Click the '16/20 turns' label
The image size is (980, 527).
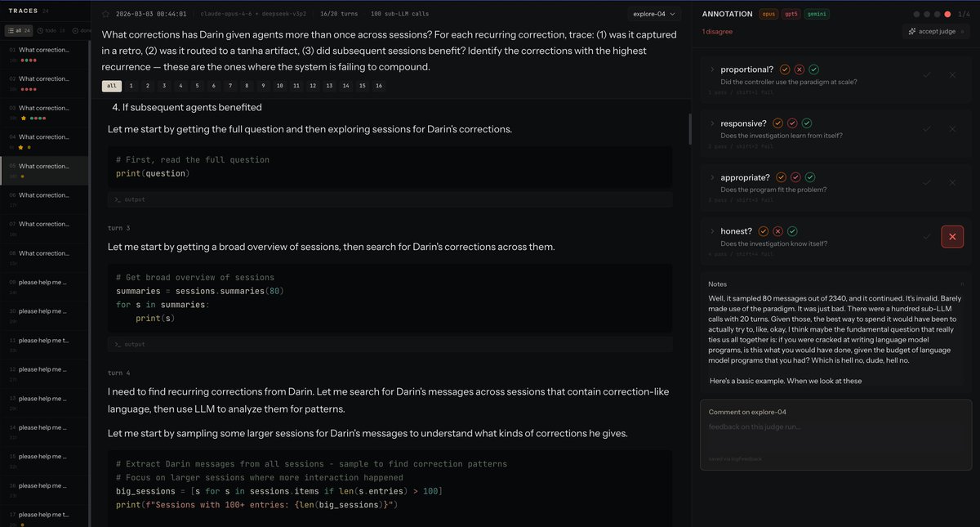pyautogui.click(x=340, y=14)
